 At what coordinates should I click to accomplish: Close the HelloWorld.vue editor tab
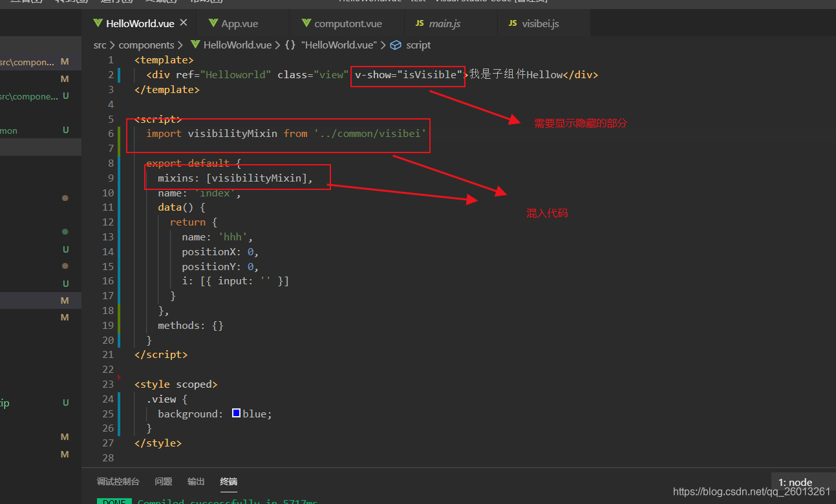(183, 23)
